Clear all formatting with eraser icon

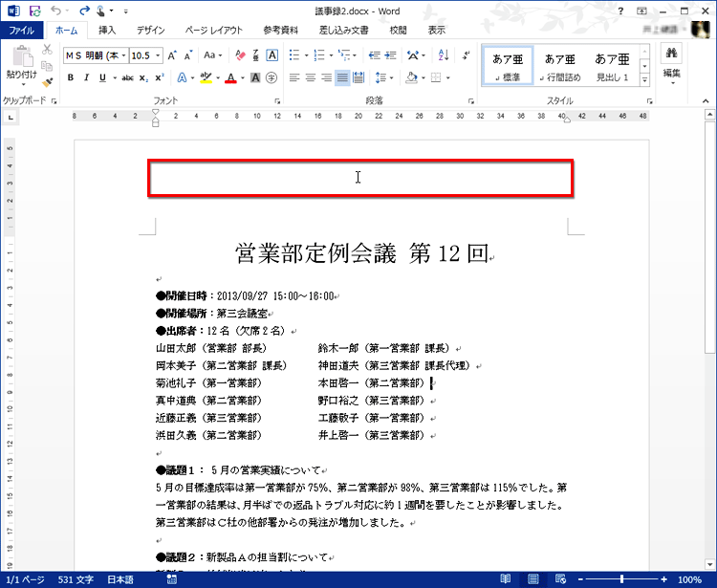click(240, 55)
